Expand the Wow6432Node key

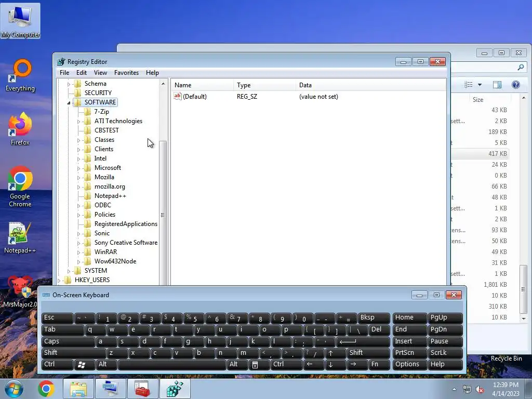pos(78,262)
